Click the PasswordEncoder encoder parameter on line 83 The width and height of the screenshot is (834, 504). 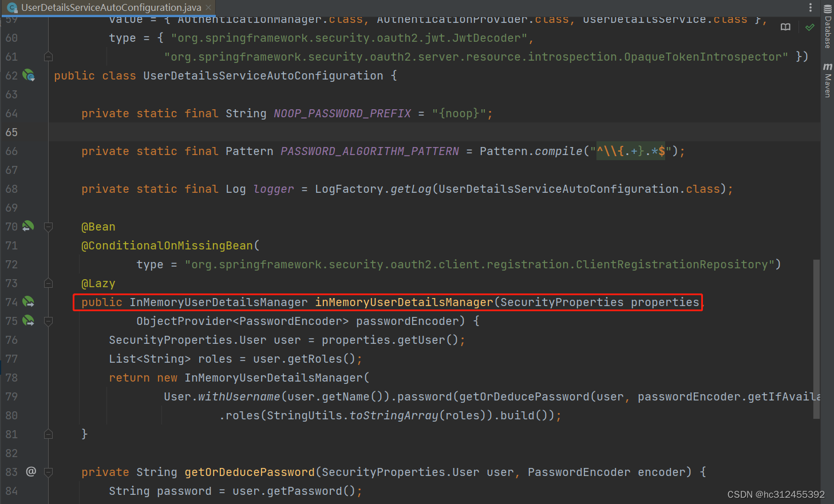[x=606, y=472]
